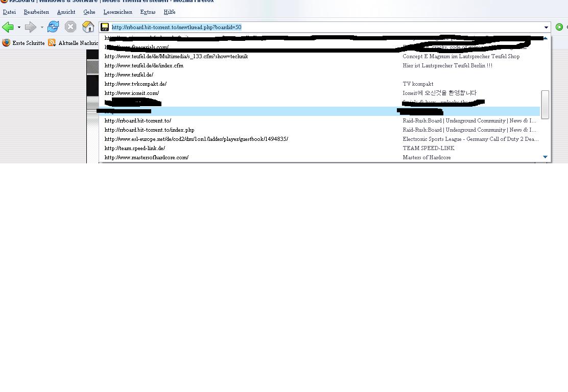Click the RSS feed icon for Aktuelle Nachrichten

(52, 43)
